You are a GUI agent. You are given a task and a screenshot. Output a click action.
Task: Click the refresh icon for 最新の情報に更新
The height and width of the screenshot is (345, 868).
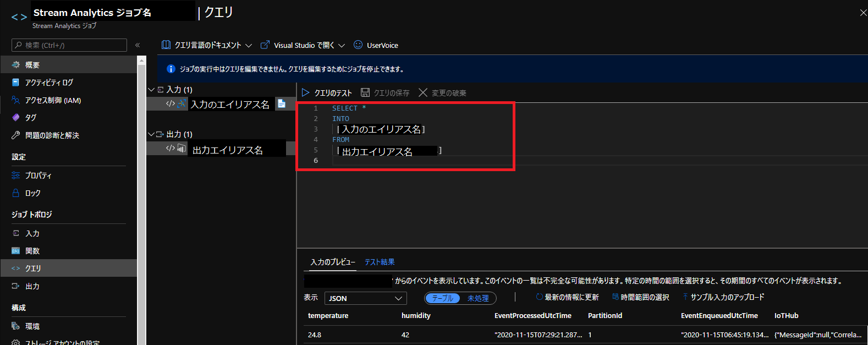click(x=539, y=297)
